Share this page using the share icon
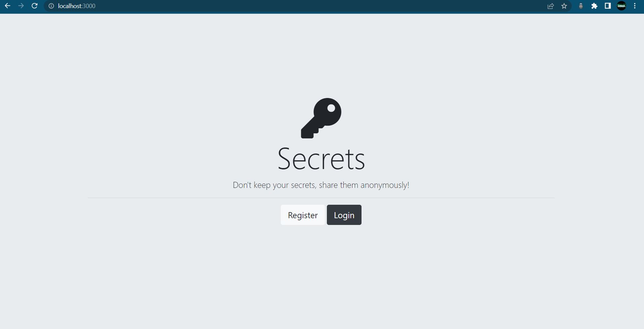 click(x=551, y=6)
